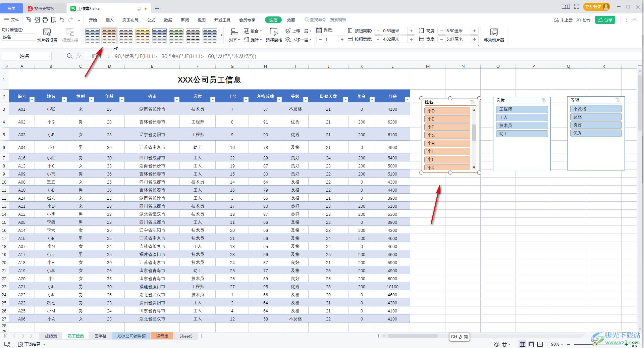Decrease slicer width with minus
The image size is (644, 348).
coord(441,39)
